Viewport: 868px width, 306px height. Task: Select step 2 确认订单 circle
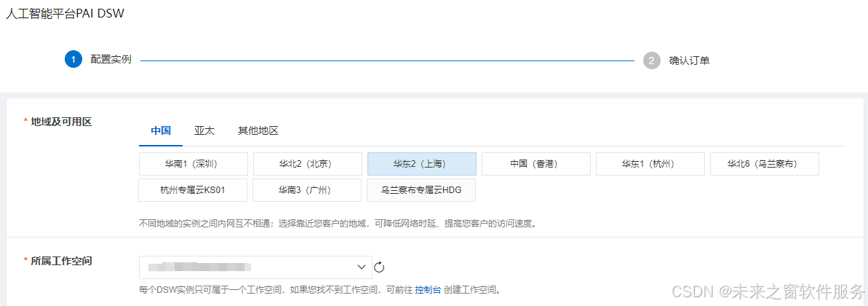point(652,60)
